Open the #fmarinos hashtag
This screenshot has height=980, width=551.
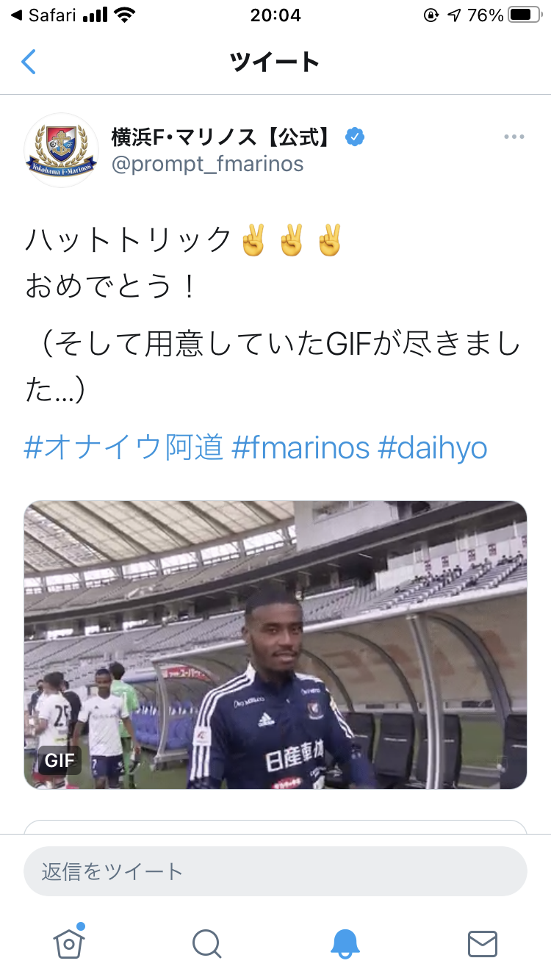point(300,447)
